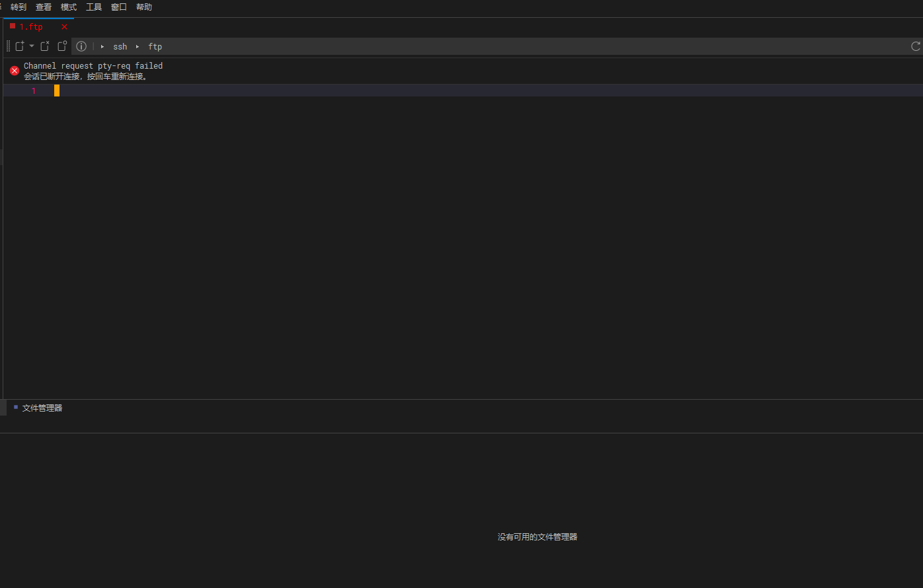The height and width of the screenshot is (588, 923).
Task: Open the 模式 menu
Action: tap(68, 7)
